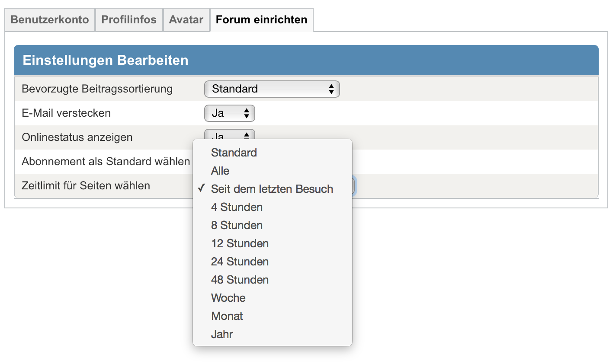Set time limit to 12 Stunden
The width and height of the screenshot is (616, 364).
[240, 243]
